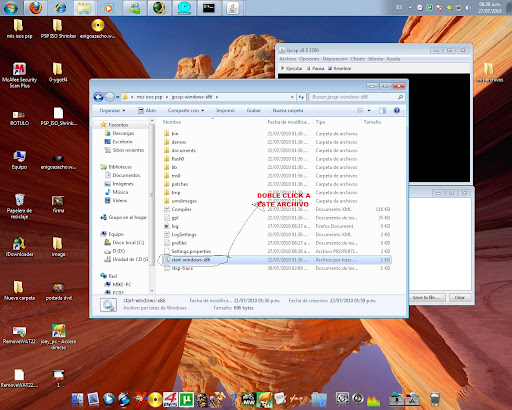Click the Clear button in log window
512x410 pixels.
460,297
